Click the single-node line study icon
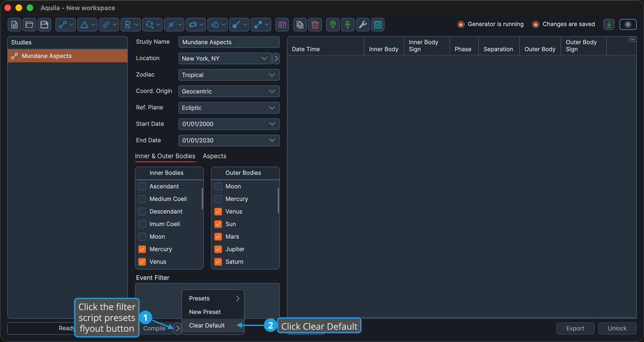This screenshot has height=342, width=644. pyautogui.click(x=239, y=25)
